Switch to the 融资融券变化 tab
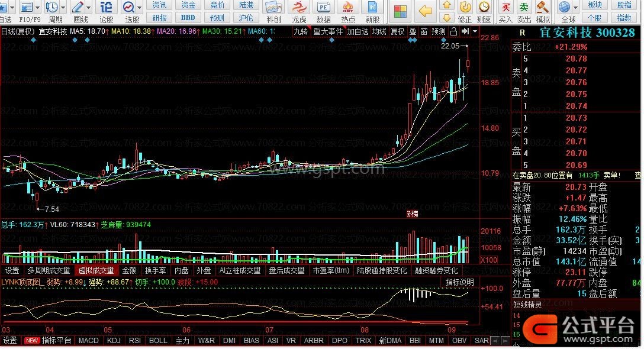 point(436,270)
